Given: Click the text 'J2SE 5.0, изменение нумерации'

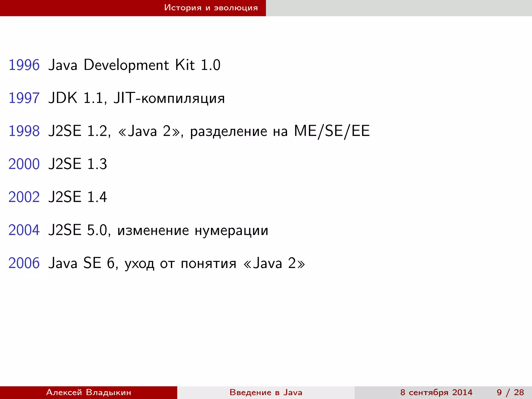Looking at the screenshot, I should pos(158,230).
